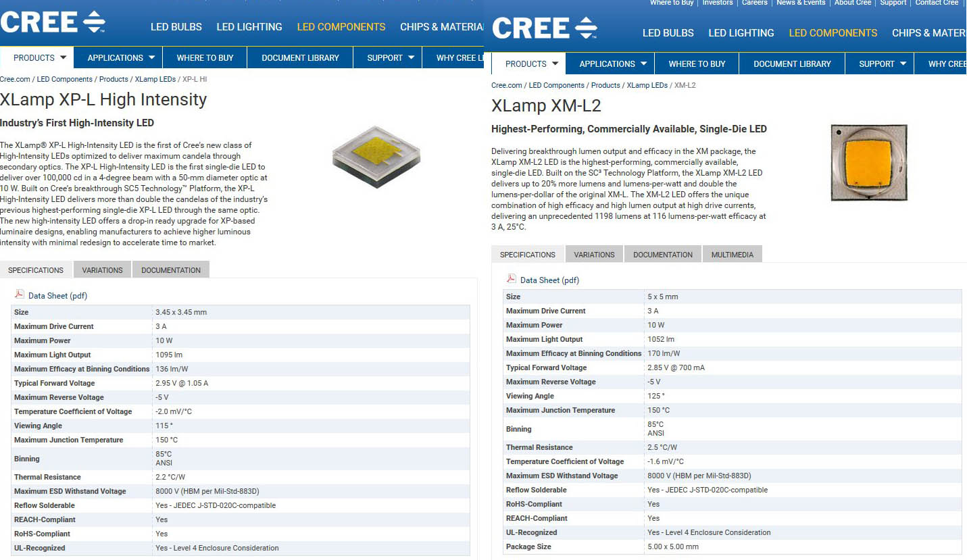Open the XM-L2 Data Sheet PDF icon

click(x=512, y=279)
